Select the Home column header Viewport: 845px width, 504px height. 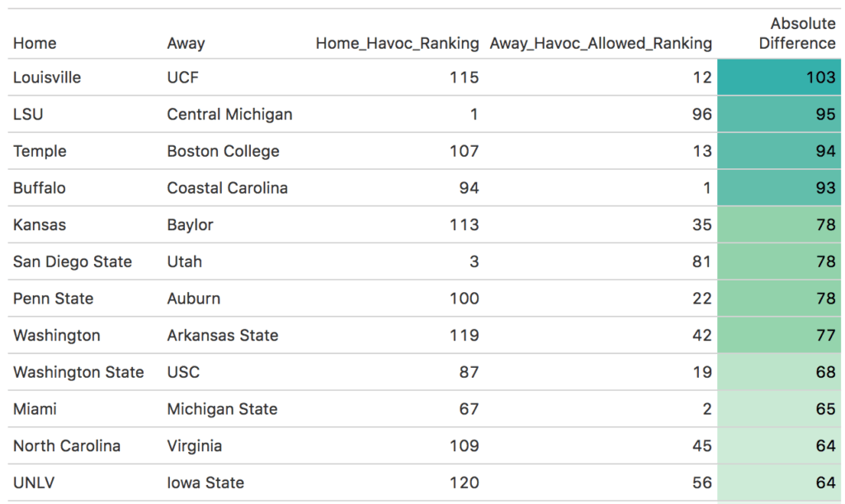click(x=35, y=43)
